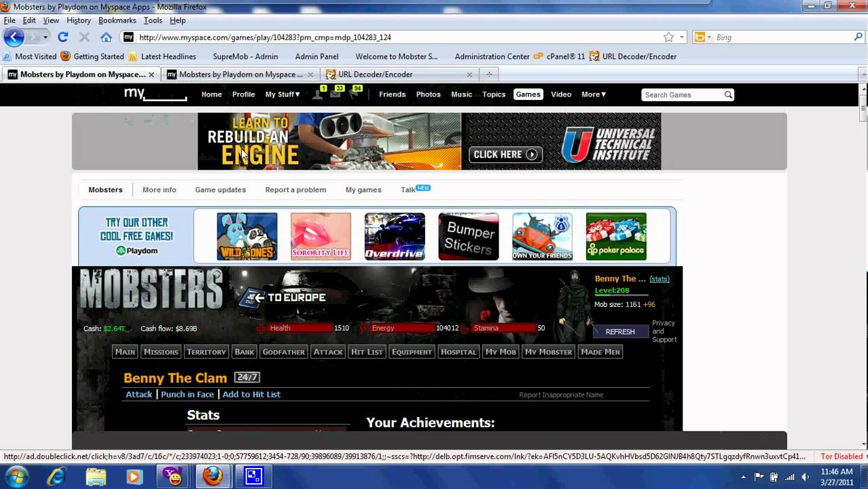The width and height of the screenshot is (868, 489).
Task: Click the Health bar in Mobsters
Action: (x=300, y=329)
